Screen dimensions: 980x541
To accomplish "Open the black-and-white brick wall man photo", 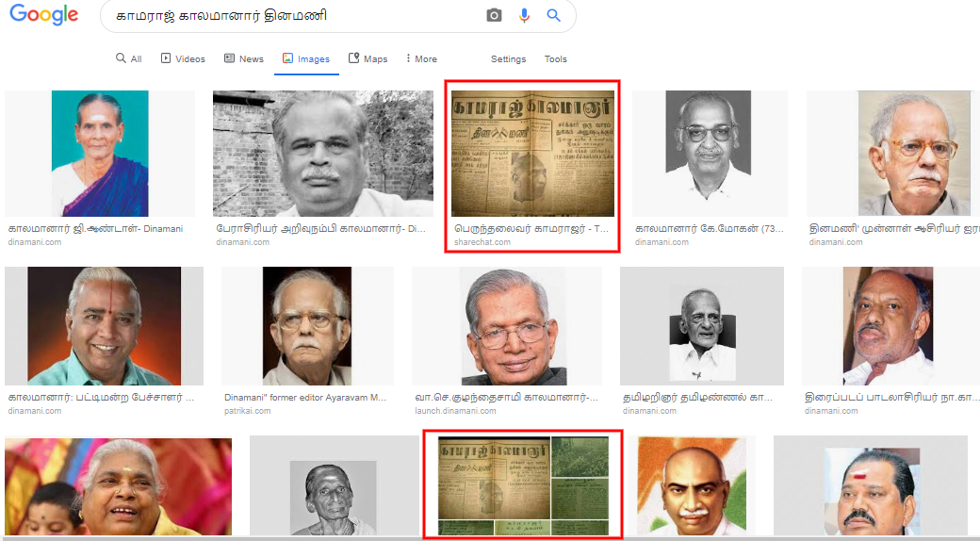I will click(323, 154).
